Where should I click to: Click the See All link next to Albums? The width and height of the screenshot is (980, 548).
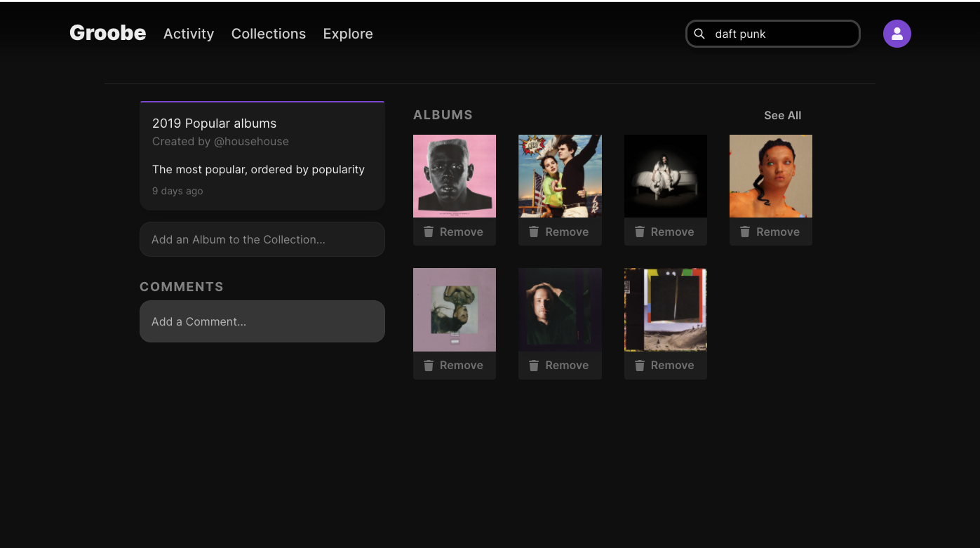coord(782,115)
